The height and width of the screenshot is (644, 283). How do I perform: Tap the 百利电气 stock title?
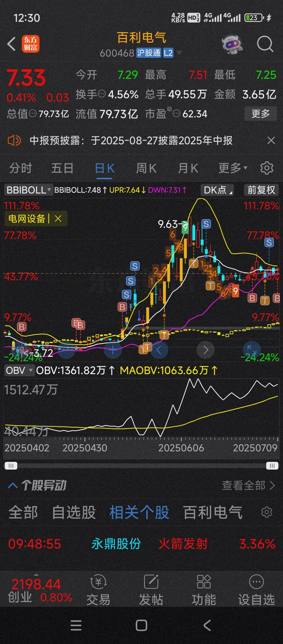[x=141, y=37]
